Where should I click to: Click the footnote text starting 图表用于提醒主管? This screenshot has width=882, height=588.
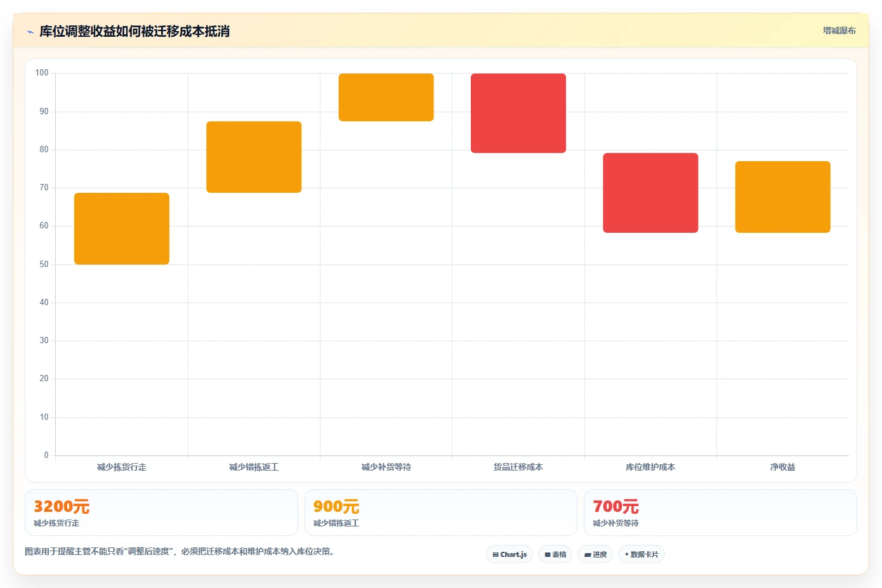[180, 551]
